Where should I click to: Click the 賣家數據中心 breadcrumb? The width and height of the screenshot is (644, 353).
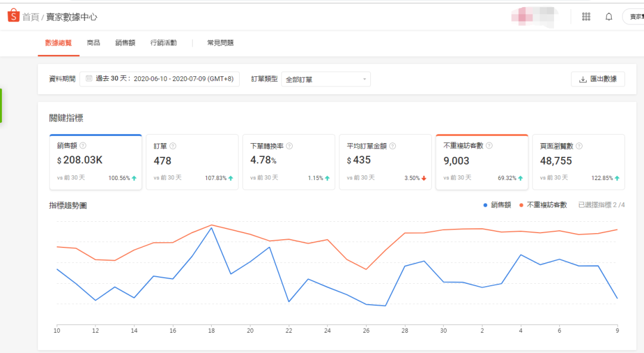tap(72, 17)
